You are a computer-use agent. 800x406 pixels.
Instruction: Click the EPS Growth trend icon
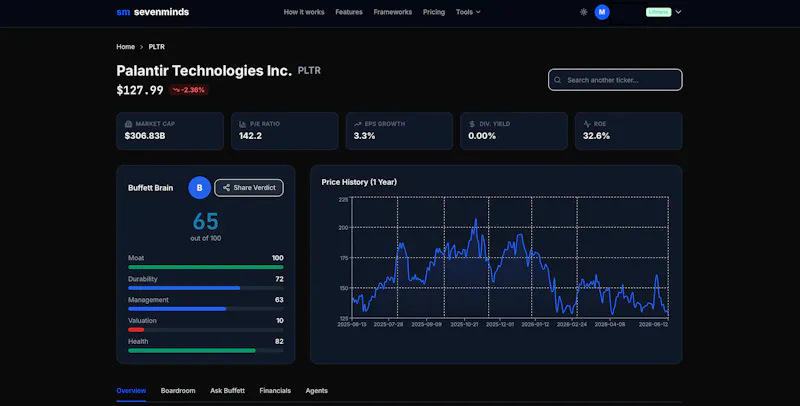[x=358, y=124]
